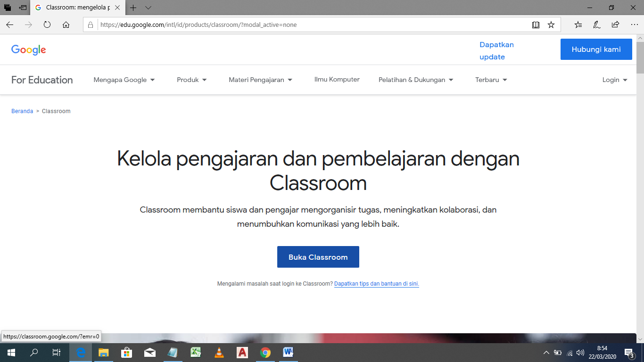Screen dimensions: 644x362
Task: Open reading view icon in address bar
Action: tap(536, 25)
